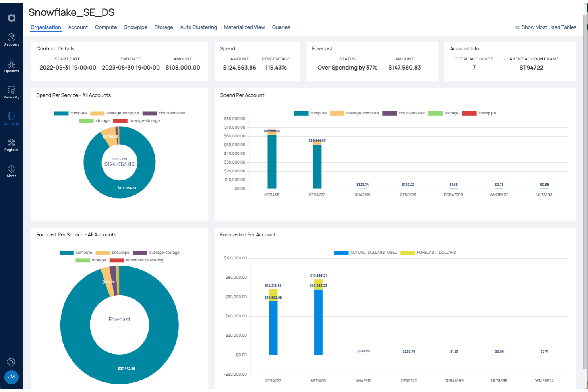Hide FORECAST_DOLLARS in the Forecasted Per Account chart
588x392 pixels.
436,252
